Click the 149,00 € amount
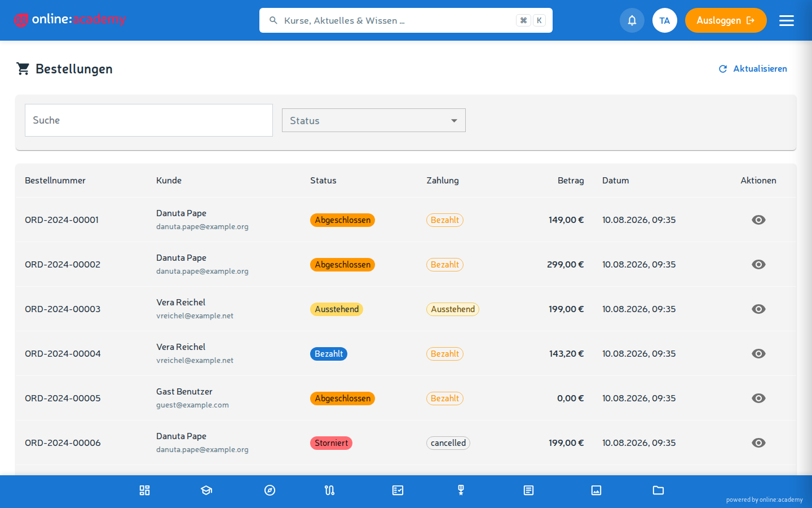 566,220
